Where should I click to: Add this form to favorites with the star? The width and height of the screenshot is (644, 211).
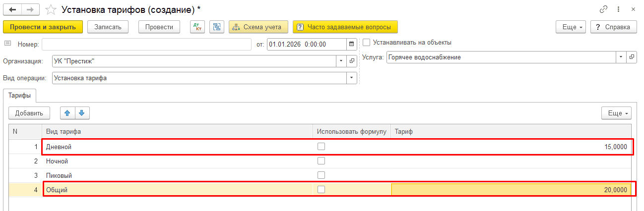click(51, 9)
